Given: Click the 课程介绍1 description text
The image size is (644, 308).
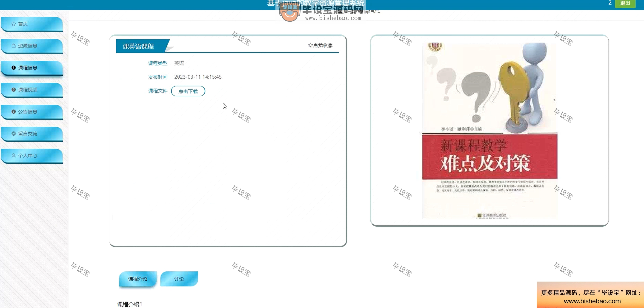Looking at the screenshot, I should point(130,304).
